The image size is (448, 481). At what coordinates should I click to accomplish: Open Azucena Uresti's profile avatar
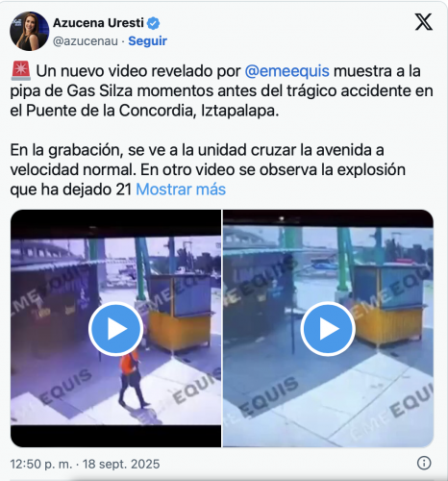coord(29,31)
